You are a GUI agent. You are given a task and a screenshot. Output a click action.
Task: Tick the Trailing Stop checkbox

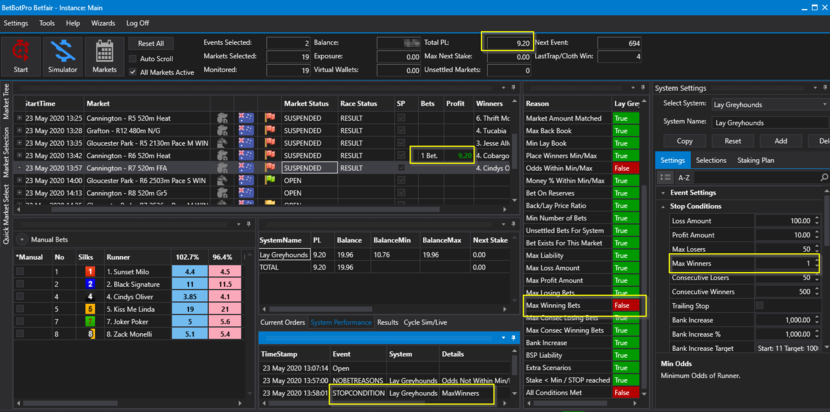[760, 305]
